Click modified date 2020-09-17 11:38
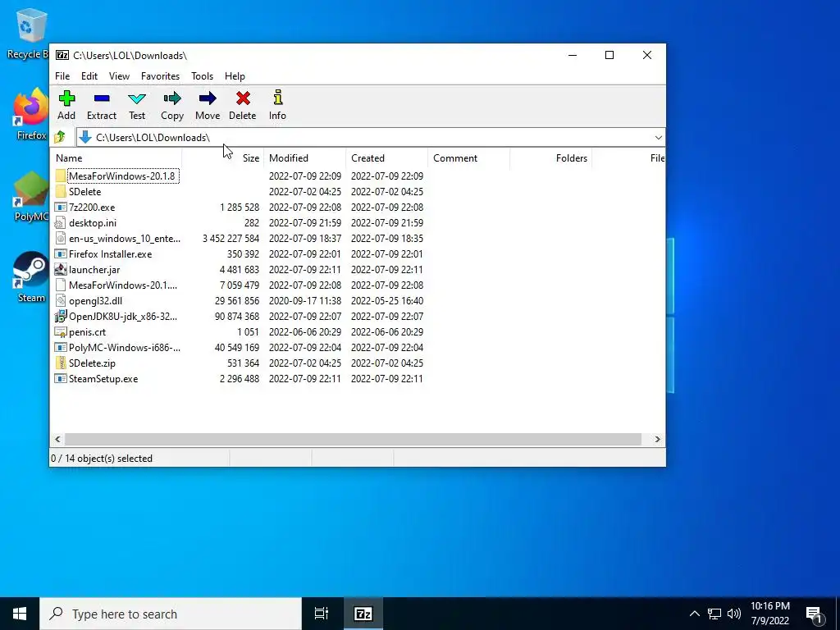 click(x=305, y=300)
